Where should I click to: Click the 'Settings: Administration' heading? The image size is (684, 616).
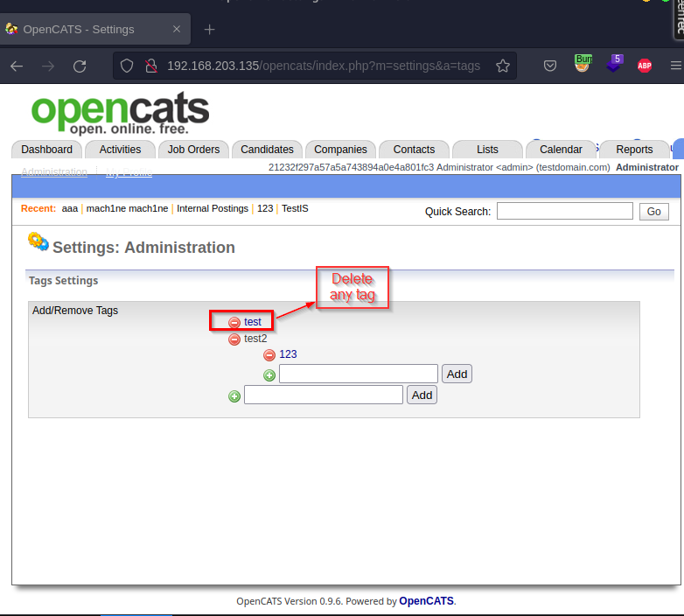click(143, 248)
